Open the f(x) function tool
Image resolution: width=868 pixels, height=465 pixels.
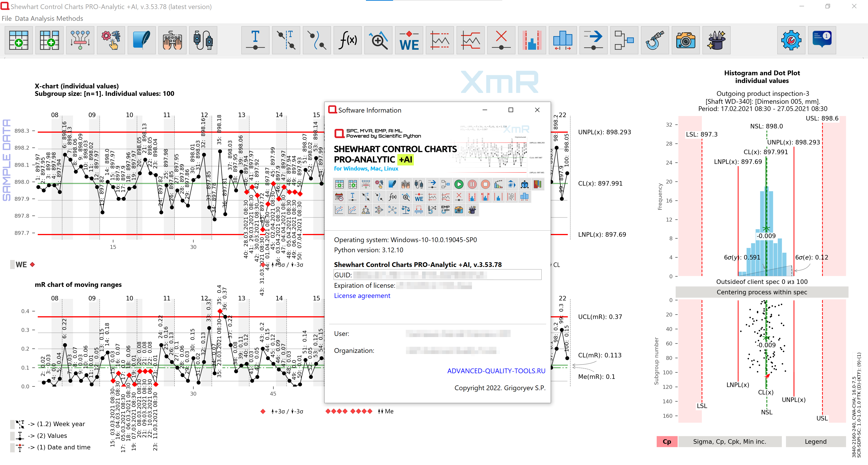347,40
